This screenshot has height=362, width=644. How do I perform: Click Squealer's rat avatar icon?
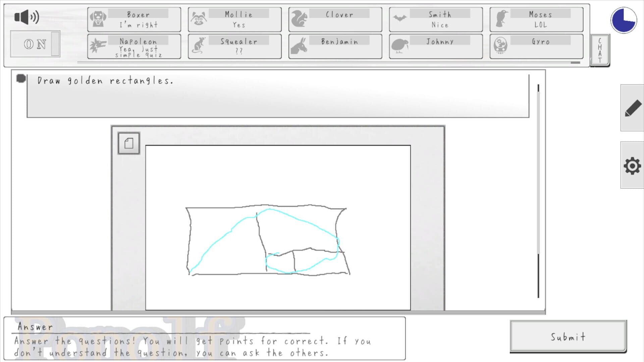click(x=199, y=46)
